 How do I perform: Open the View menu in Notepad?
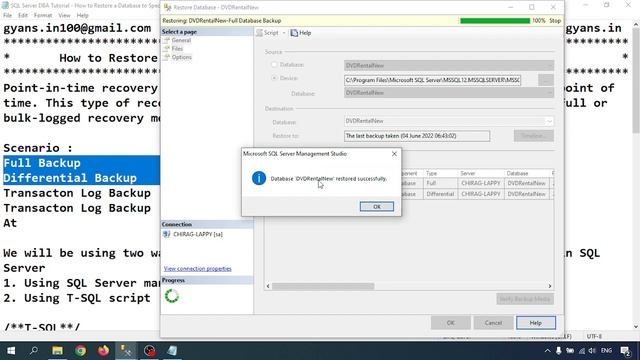(64, 15)
